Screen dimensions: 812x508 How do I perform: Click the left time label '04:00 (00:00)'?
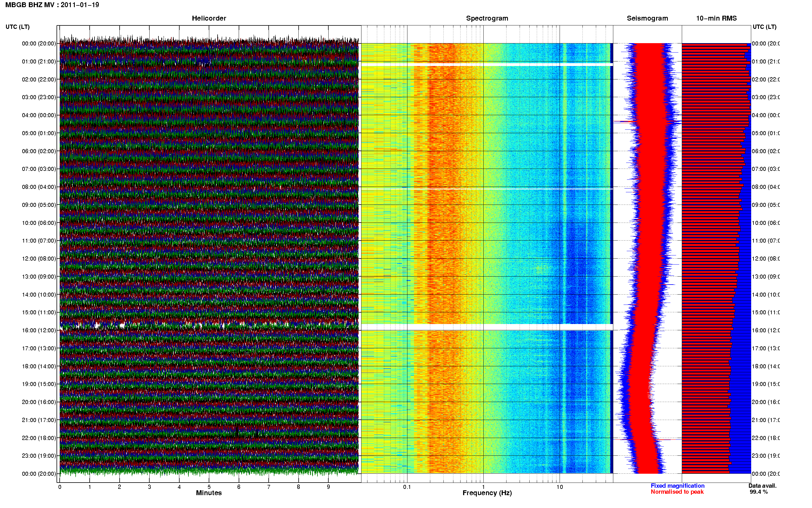coord(39,115)
